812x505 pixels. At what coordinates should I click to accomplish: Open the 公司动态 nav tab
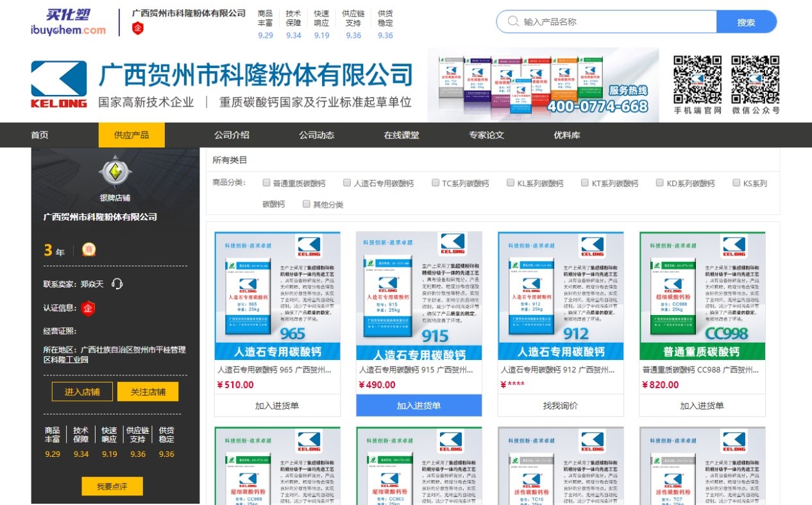(x=317, y=135)
